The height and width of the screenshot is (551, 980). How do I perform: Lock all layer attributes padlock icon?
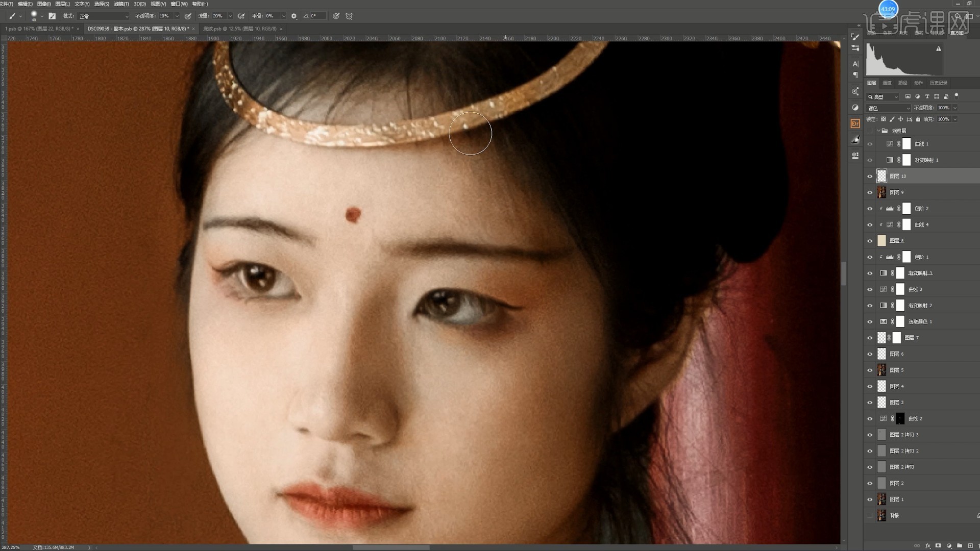[918, 119]
